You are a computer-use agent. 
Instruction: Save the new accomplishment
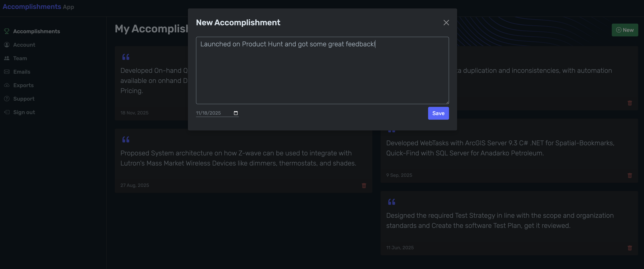coord(438,113)
